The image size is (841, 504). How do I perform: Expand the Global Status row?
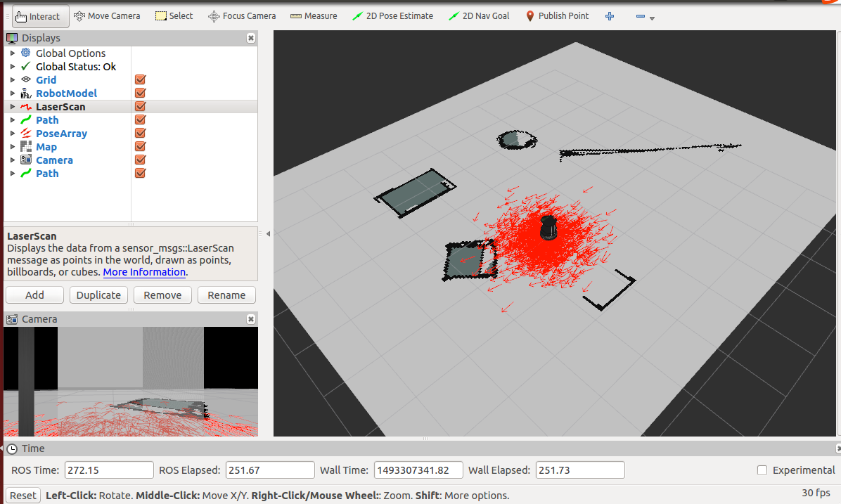13,67
